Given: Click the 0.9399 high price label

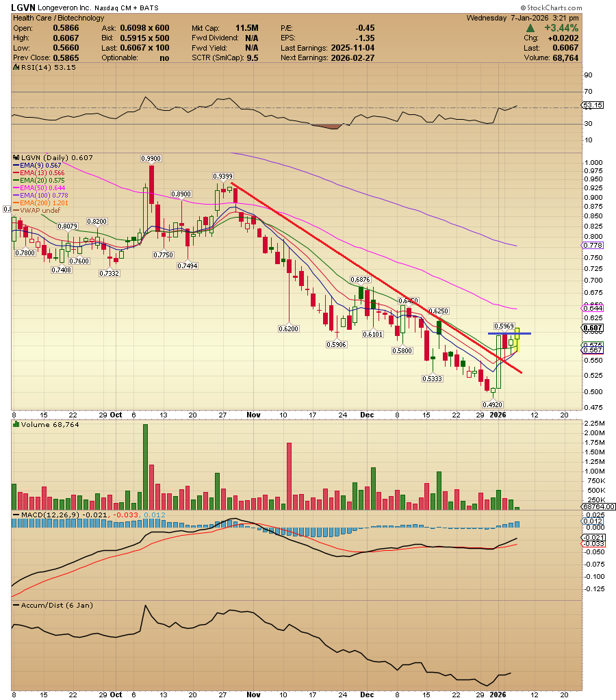Looking at the screenshot, I should click(223, 177).
